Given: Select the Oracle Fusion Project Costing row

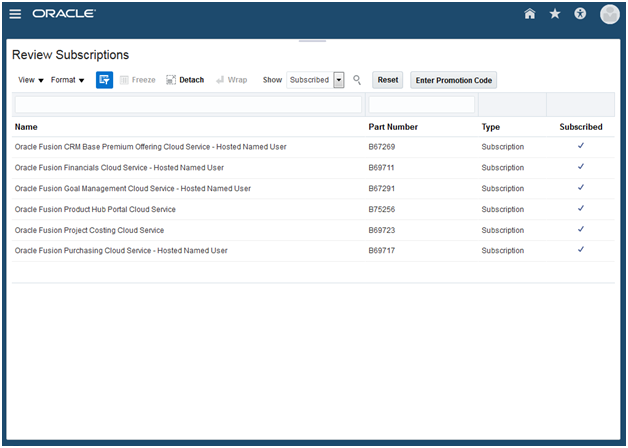Looking at the screenshot, I should coord(90,230).
